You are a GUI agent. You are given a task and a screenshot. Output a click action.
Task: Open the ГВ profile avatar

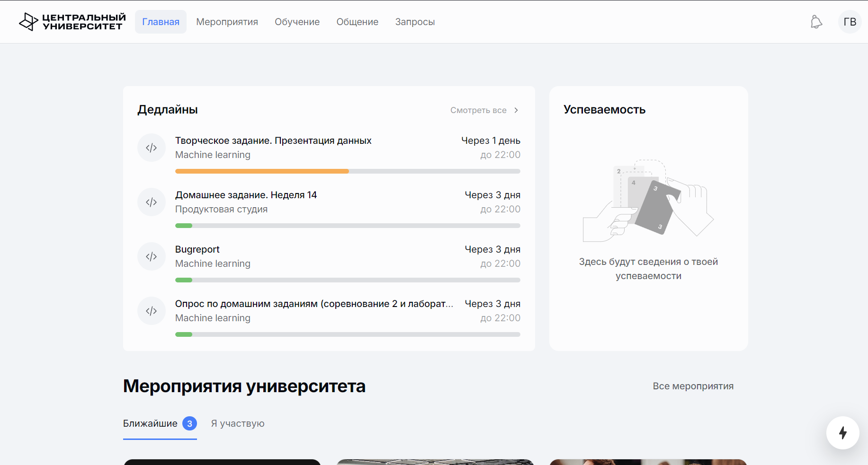coord(850,22)
